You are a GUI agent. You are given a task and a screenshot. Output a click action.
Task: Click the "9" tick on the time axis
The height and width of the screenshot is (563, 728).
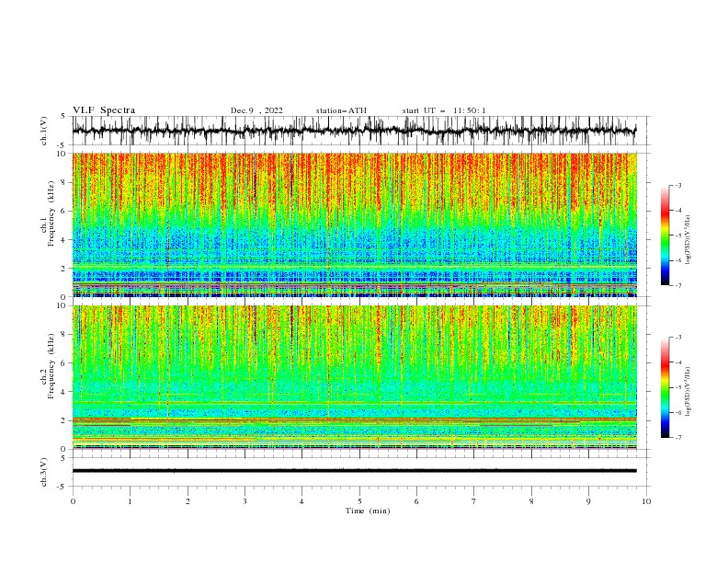588,501
